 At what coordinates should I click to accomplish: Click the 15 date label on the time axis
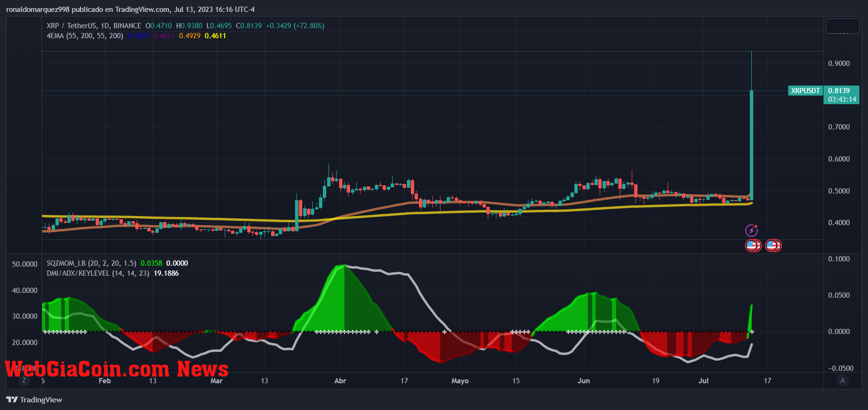516,381
